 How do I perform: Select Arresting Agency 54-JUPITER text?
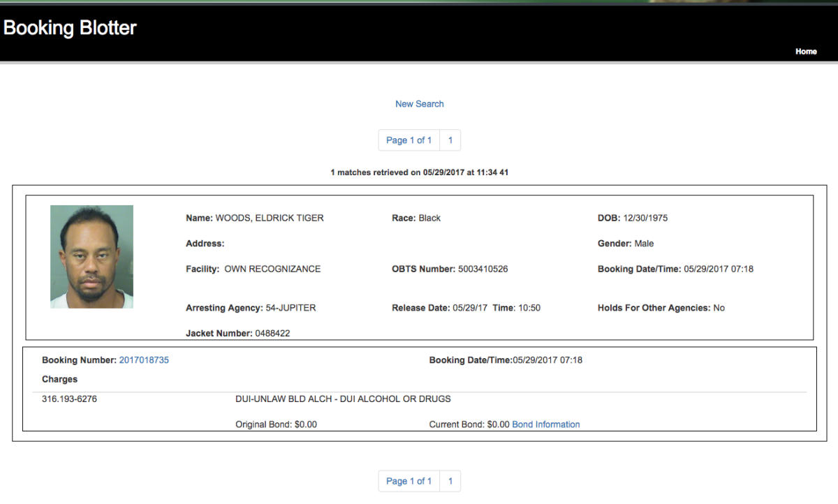point(251,308)
